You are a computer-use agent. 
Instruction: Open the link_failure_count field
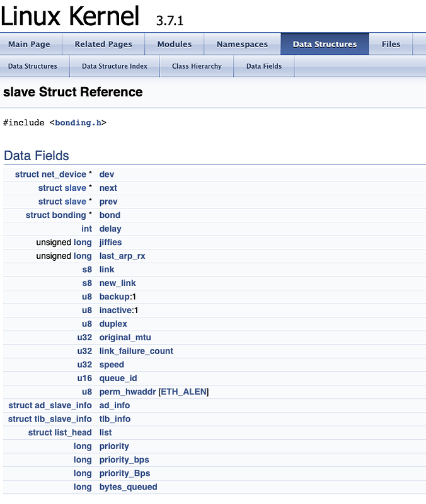coord(136,351)
